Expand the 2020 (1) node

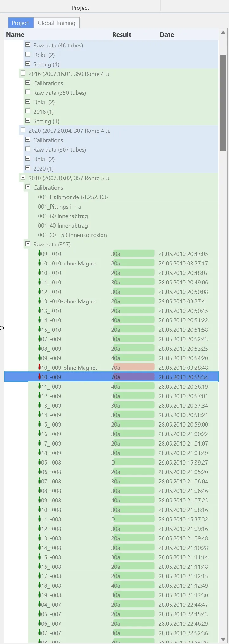coord(28,168)
